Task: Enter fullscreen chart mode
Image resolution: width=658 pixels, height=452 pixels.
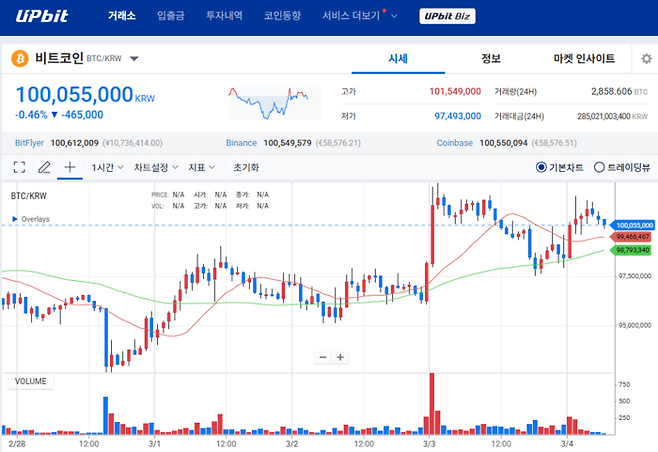Action: click(x=19, y=167)
